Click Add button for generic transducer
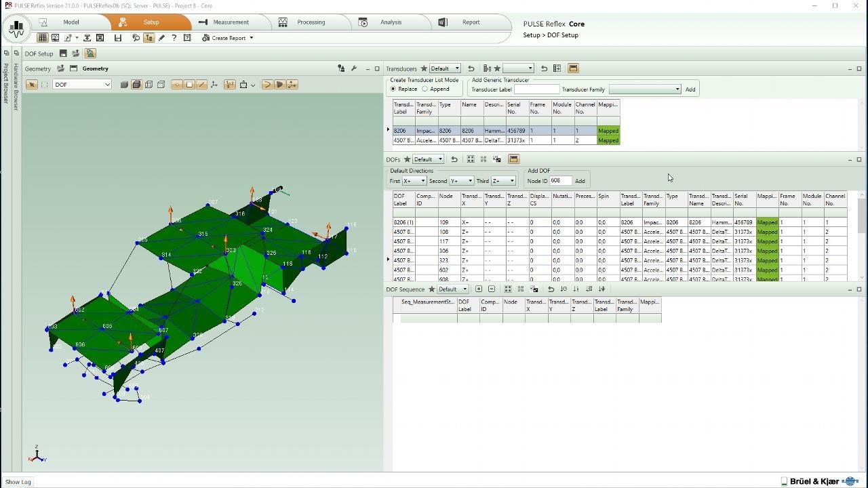Screen dimensions: 868x488 pos(690,89)
